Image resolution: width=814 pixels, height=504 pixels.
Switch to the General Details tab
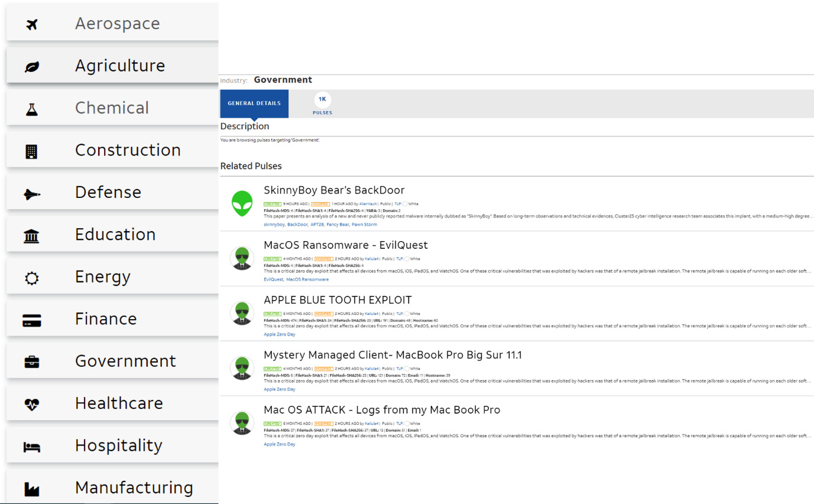254,103
